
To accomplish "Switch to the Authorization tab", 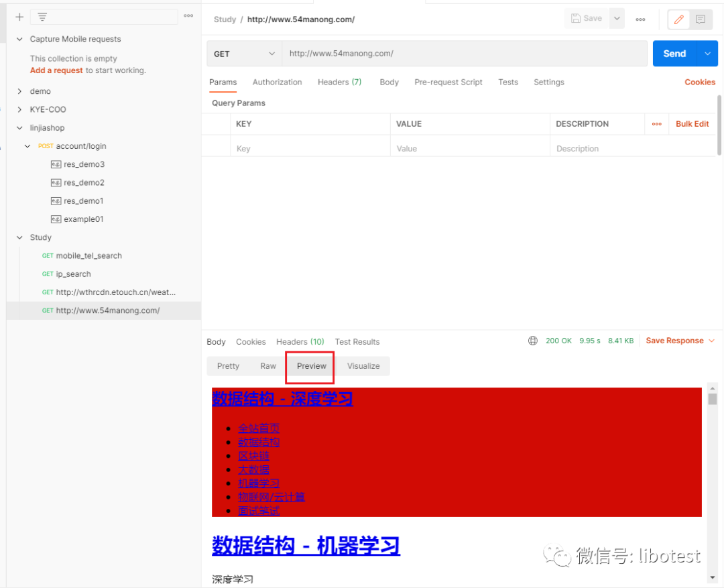I will coord(277,82).
